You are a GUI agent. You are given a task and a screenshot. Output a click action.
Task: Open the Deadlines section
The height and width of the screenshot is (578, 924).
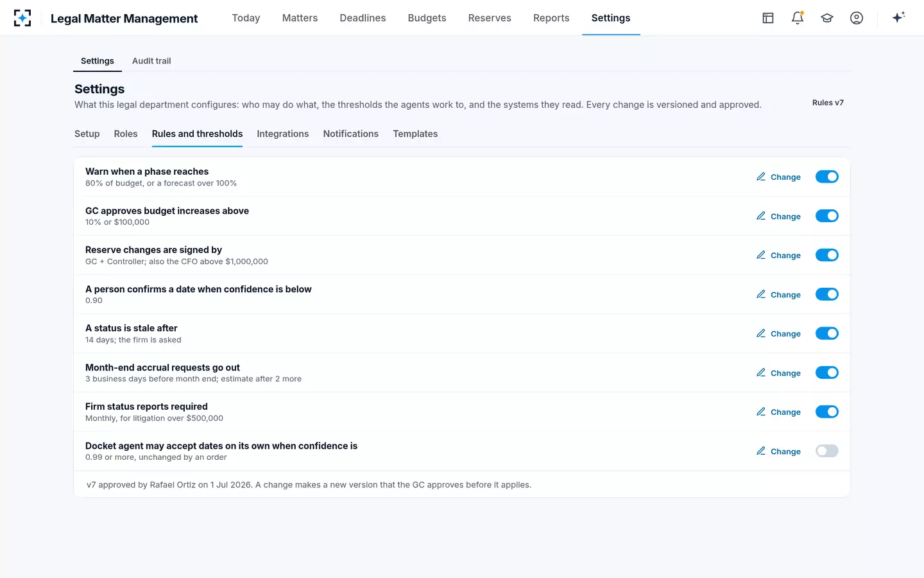click(x=363, y=18)
